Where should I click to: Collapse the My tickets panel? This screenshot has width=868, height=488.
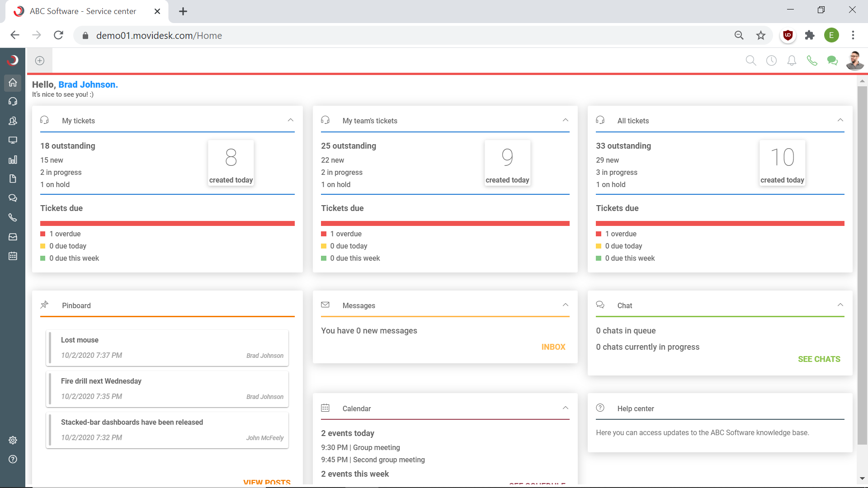tap(291, 120)
